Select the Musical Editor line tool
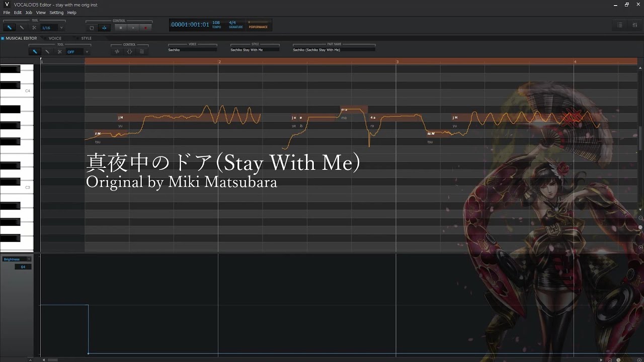644x362 pixels. (47, 51)
